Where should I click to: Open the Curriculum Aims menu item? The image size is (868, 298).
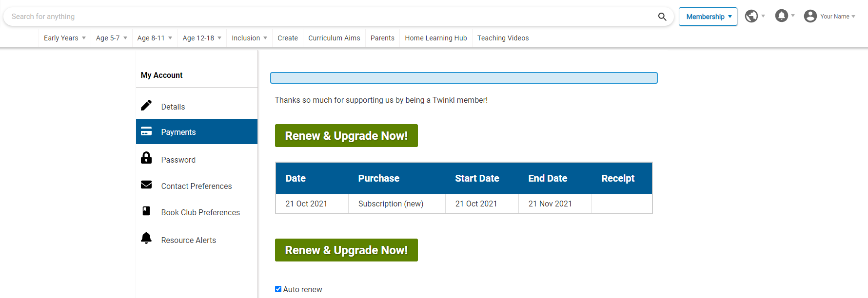[x=334, y=38]
